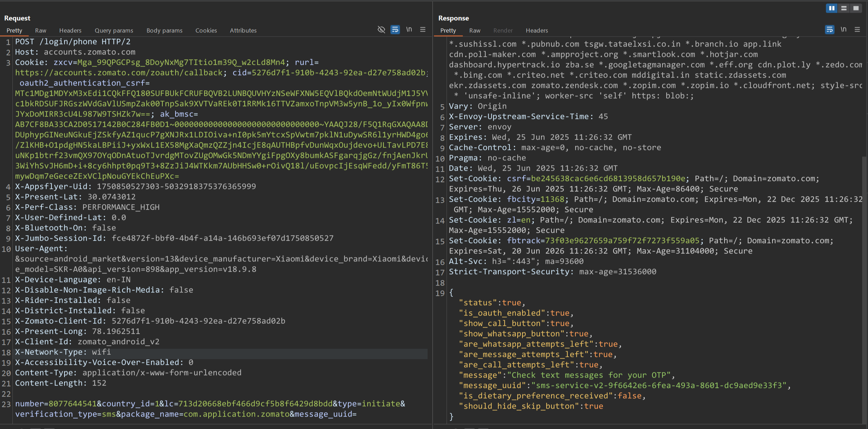This screenshot has height=429, width=868.
Task: Open the Headers tab in Response
Action: (x=537, y=30)
